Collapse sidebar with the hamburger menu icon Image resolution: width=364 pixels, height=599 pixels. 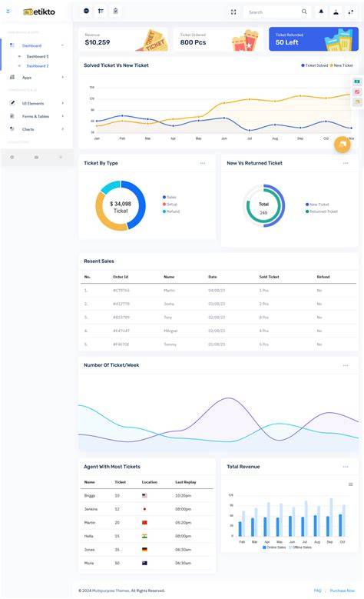[8, 12]
